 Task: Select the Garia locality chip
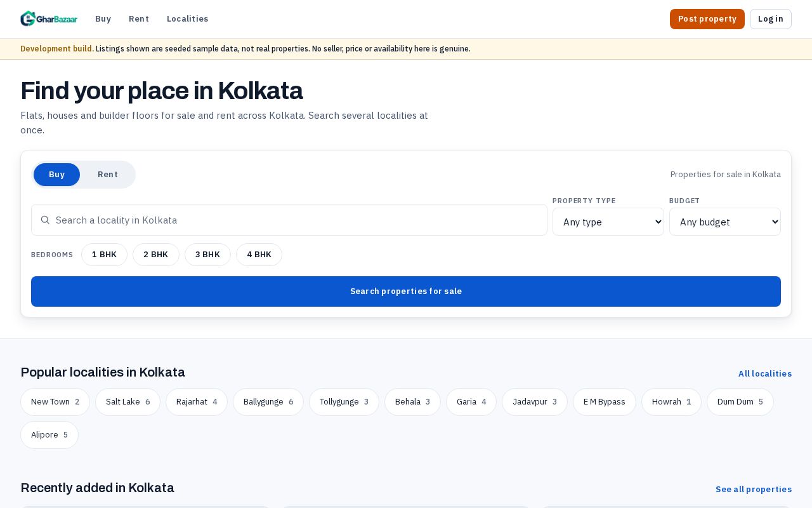pos(471,402)
